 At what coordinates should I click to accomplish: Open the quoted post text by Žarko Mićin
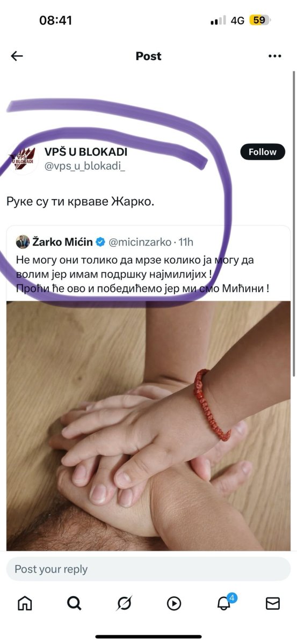coord(142,274)
